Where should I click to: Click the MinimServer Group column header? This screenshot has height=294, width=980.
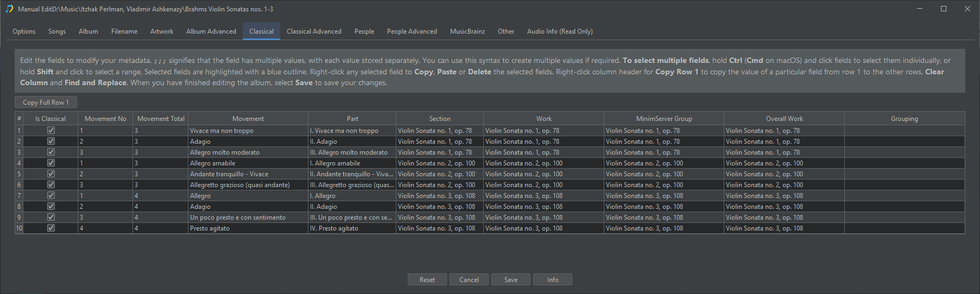click(x=664, y=119)
